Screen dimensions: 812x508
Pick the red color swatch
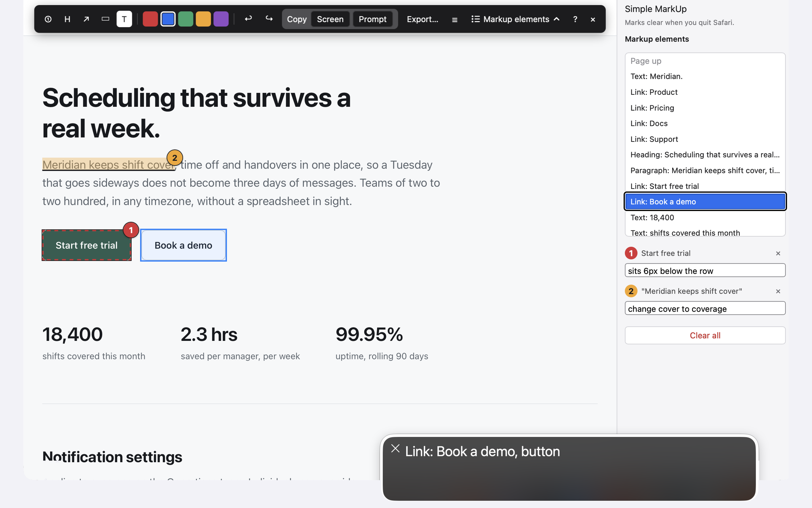tap(150, 19)
